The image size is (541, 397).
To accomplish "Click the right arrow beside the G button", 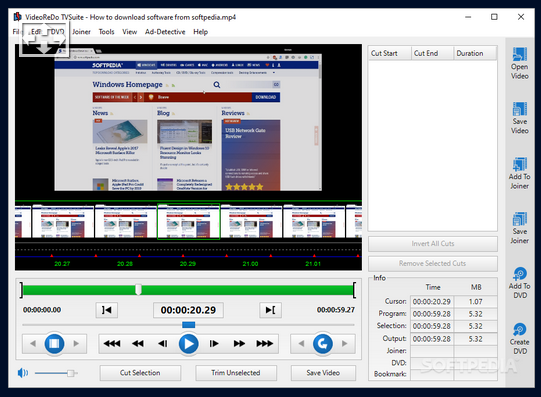I will pyautogui.click(x=344, y=344).
